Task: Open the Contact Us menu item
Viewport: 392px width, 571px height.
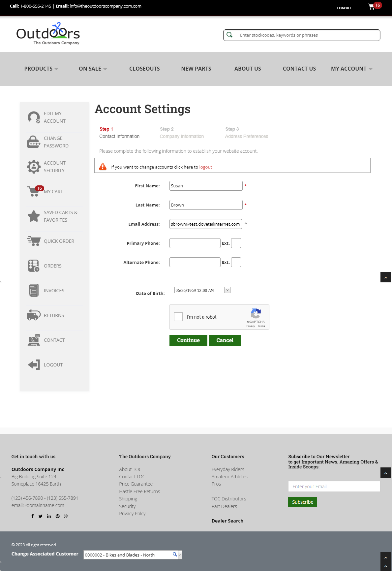Action: coord(299,69)
